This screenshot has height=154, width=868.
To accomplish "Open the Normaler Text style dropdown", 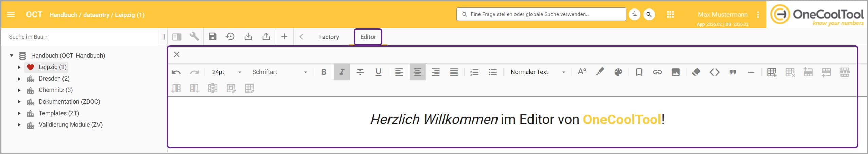I will (538, 72).
